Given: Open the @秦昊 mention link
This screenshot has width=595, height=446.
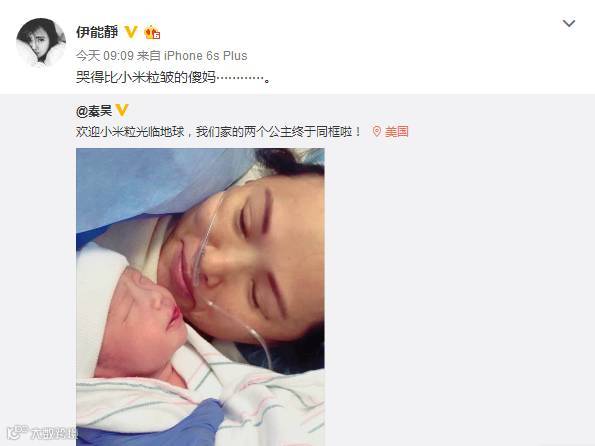Looking at the screenshot, I should [94, 111].
